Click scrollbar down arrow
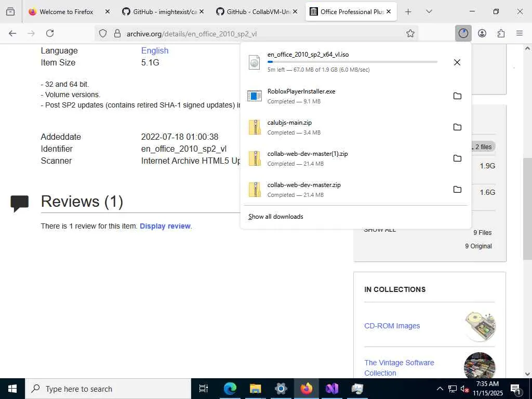The height and width of the screenshot is (399, 532). tap(527, 374)
